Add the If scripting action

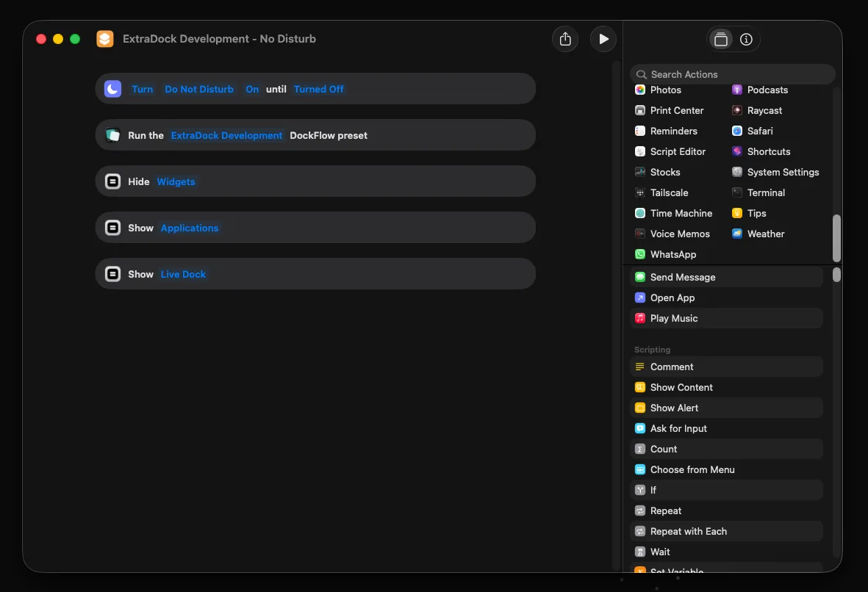(726, 490)
